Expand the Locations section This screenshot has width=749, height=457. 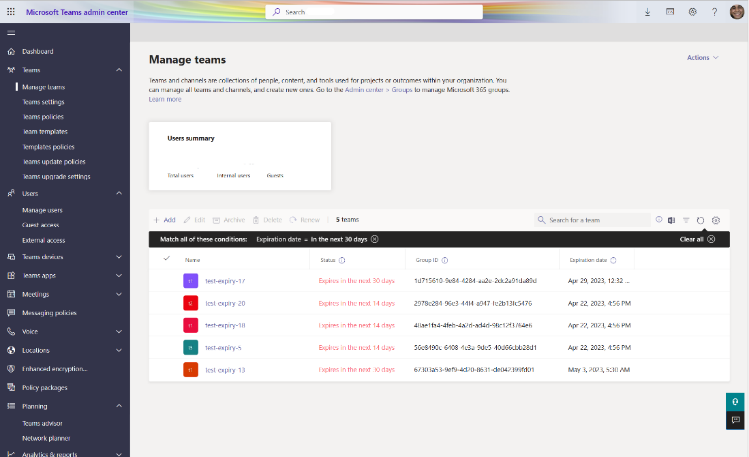[x=119, y=350]
